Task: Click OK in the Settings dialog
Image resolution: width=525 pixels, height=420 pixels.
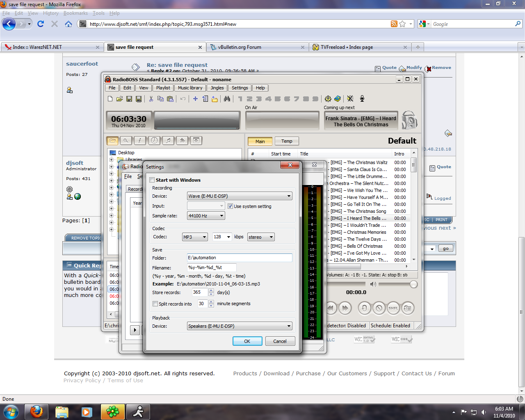Action: (247, 341)
